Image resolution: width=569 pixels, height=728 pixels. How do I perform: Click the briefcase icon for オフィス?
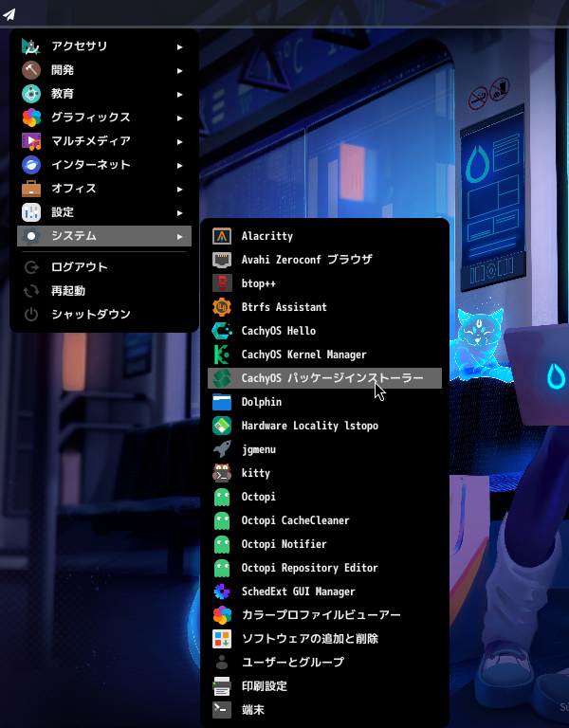(31, 189)
